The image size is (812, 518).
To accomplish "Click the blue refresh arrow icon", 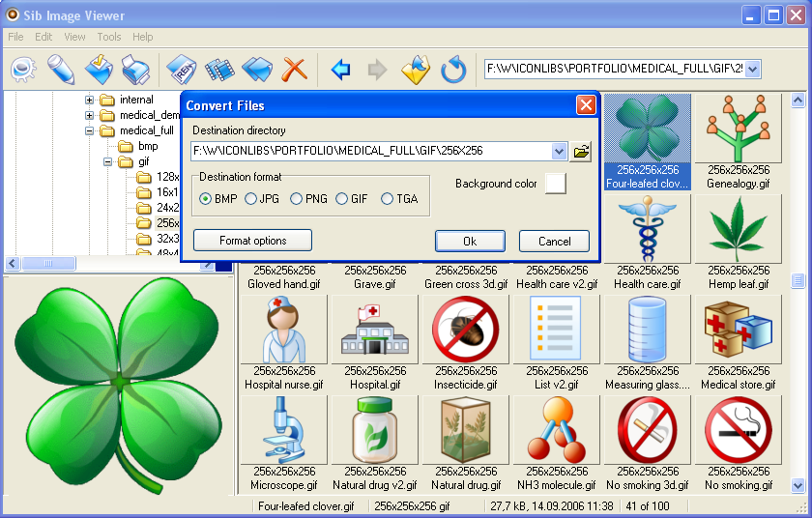I will coord(453,70).
